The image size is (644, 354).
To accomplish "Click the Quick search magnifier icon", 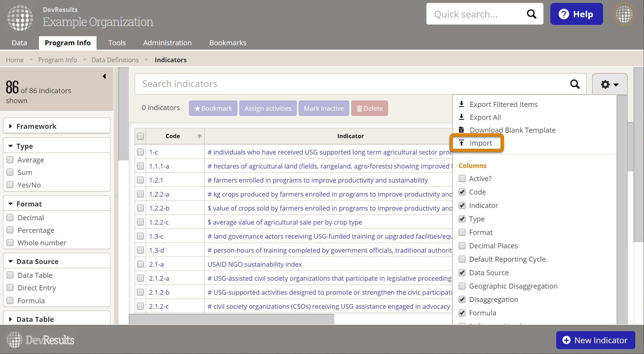I will 531,14.
